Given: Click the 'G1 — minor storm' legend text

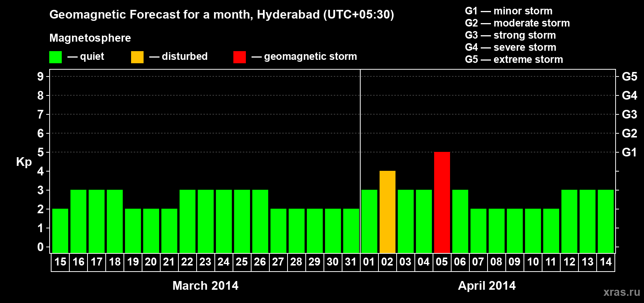Looking at the screenshot, I should pos(509,11).
